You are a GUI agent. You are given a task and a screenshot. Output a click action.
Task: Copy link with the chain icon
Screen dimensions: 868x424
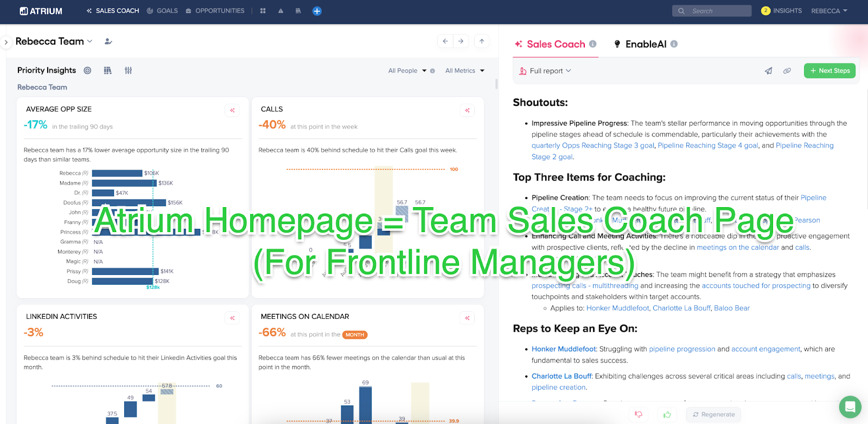tap(787, 71)
